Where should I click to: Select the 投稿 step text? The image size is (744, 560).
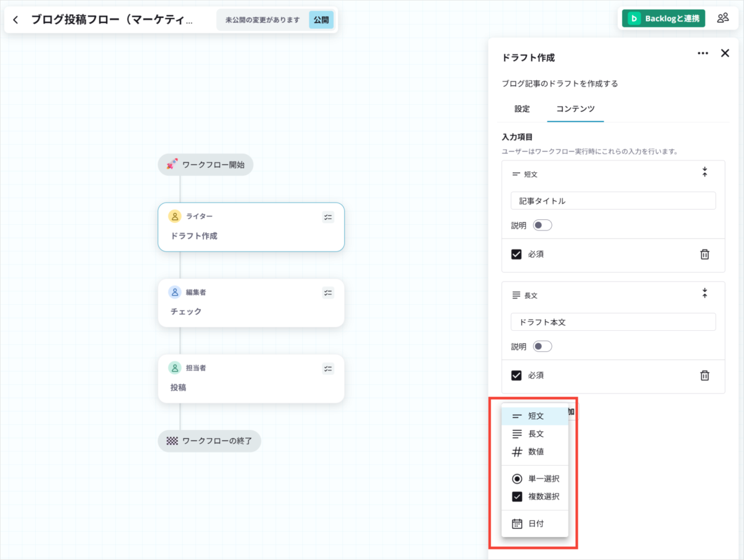pos(179,387)
